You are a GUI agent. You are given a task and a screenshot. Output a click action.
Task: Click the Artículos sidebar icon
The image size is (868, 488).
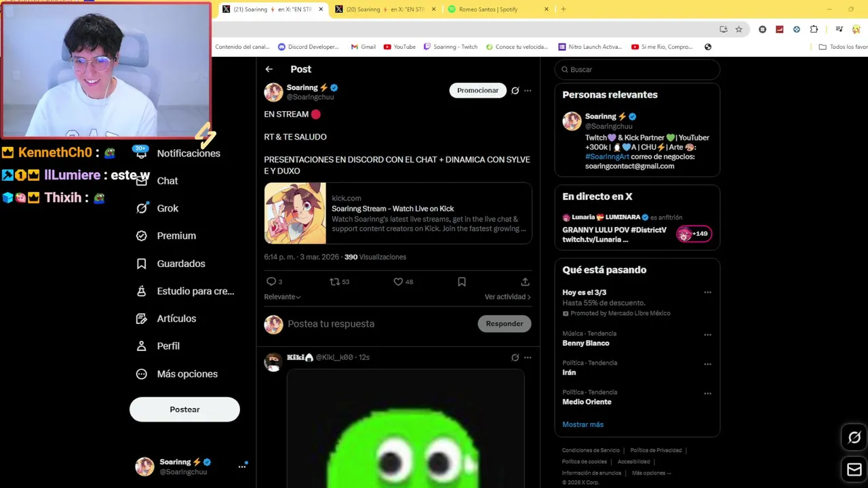coord(141,319)
